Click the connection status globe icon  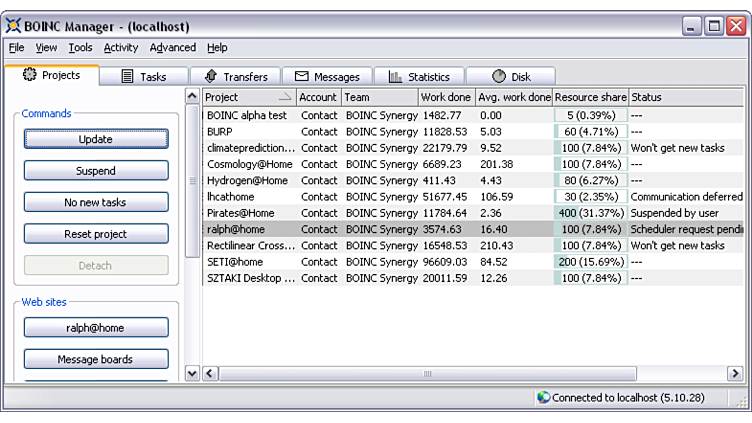pos(543,397)
